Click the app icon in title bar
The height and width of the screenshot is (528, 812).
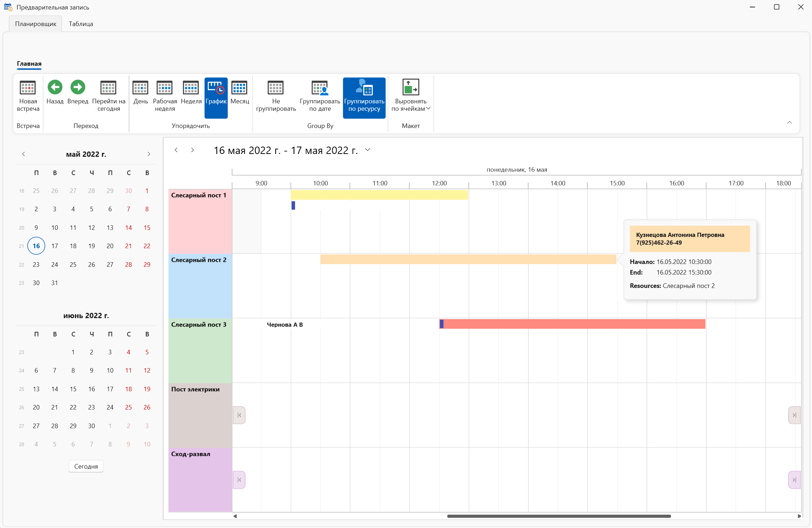click(8, 7)
